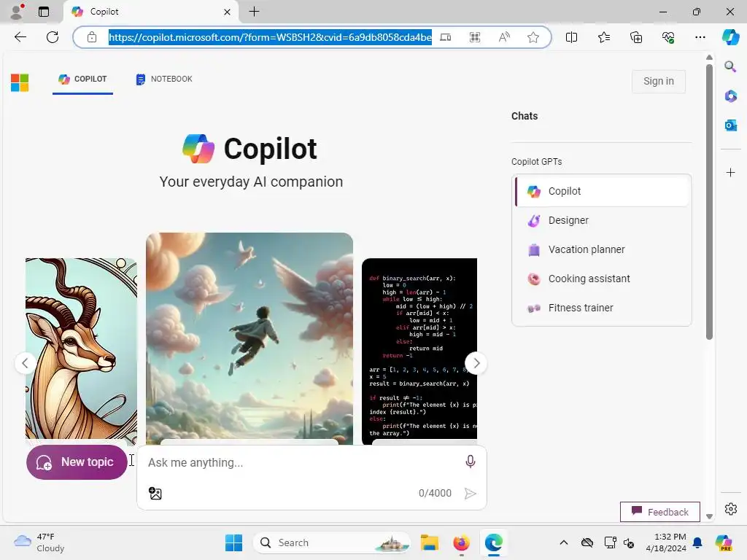Select Designer GPT

point(603,220)
